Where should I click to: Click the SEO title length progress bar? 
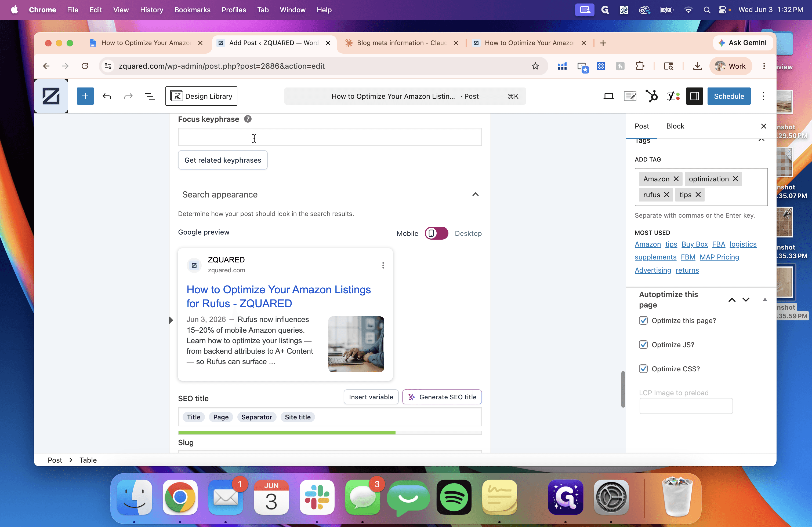(329, 433)
